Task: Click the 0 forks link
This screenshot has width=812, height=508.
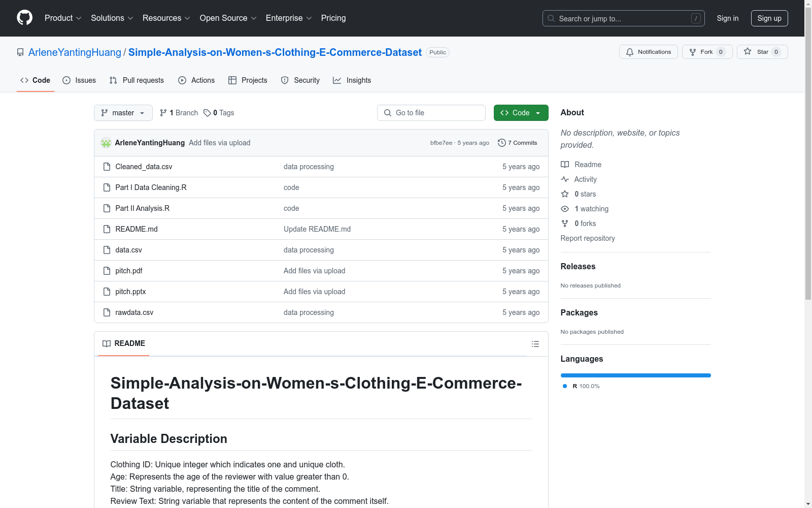Action: pyautogui.click(x=579, y=224)
